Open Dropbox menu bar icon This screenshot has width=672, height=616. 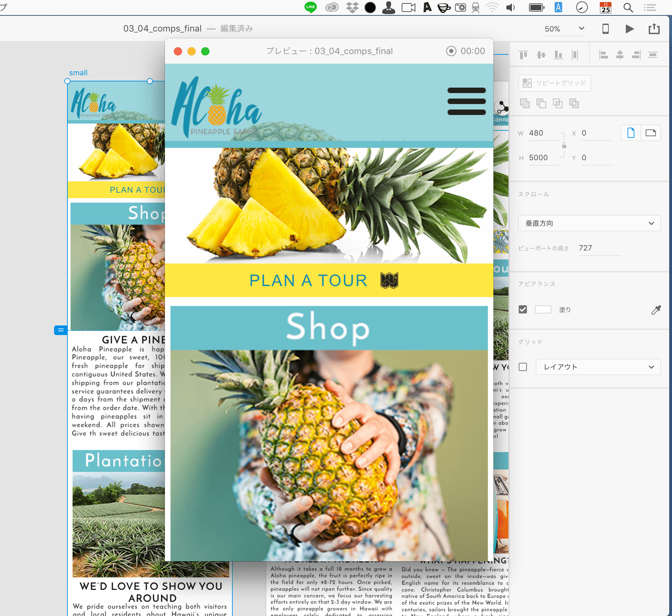[x=352, y=8]
